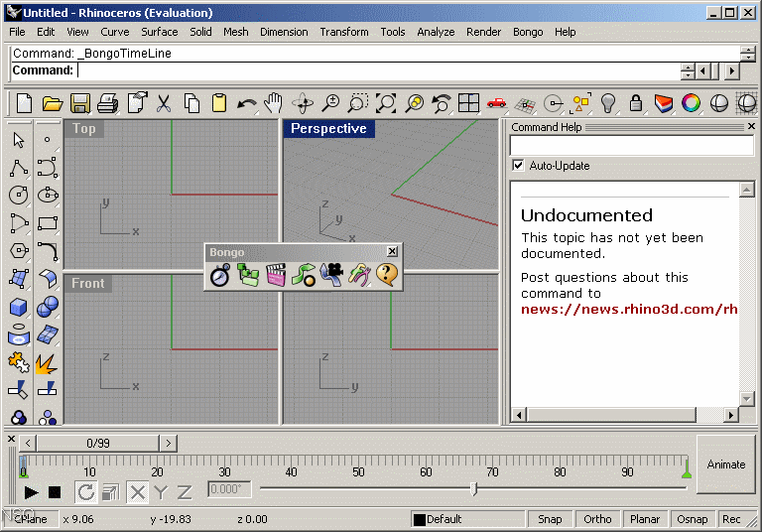Click the Print icon
Screen dimensions: 762x532
click(108, 103)
